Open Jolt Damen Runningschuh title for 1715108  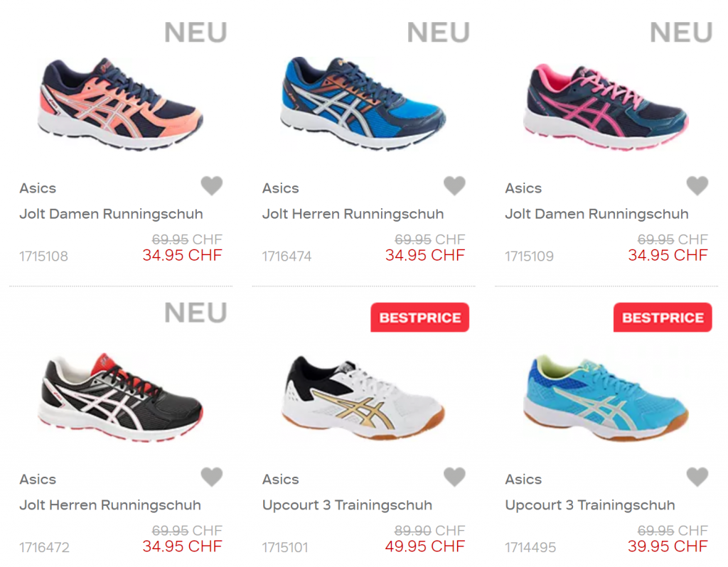pyautogui.click(x=112, y=214)
